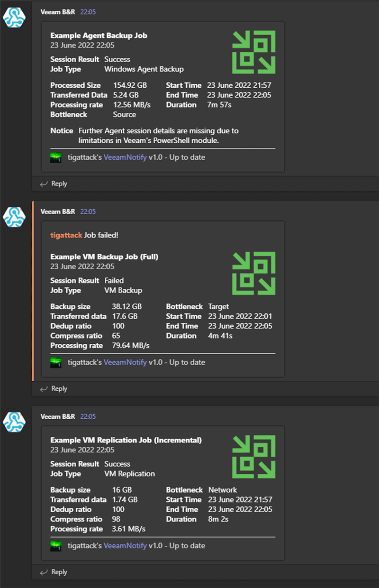Open the VeeamNotify link in the VM Replication card
The width and height of the screenshot is (379, 588).
pos(125,546)
